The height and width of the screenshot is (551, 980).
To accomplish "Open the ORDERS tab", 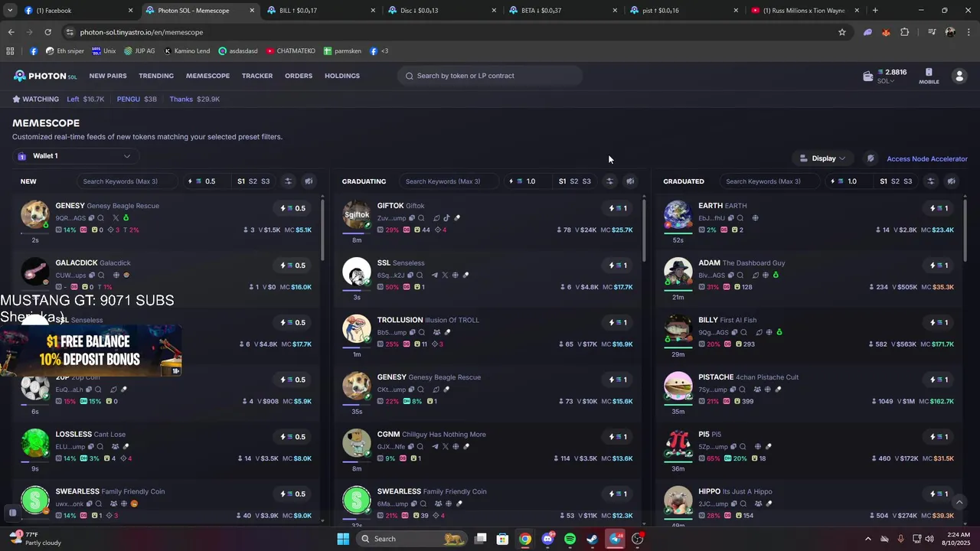I will pos(299,76).
